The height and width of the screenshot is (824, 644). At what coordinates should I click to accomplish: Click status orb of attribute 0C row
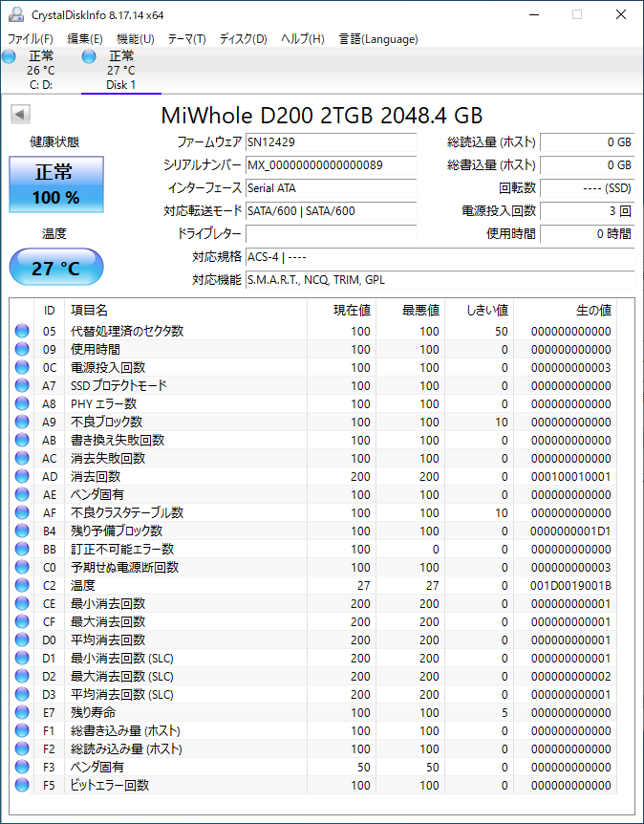point(22,367)
